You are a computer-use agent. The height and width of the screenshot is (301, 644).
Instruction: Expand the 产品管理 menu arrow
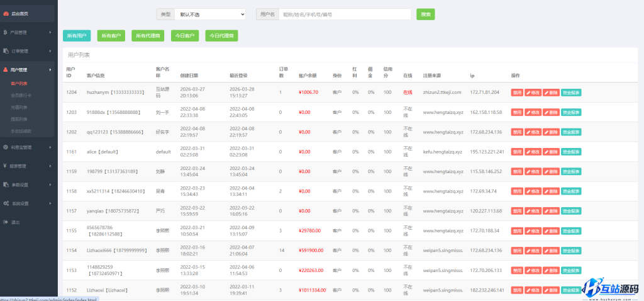pyautogui.click(x=50, y=32)
